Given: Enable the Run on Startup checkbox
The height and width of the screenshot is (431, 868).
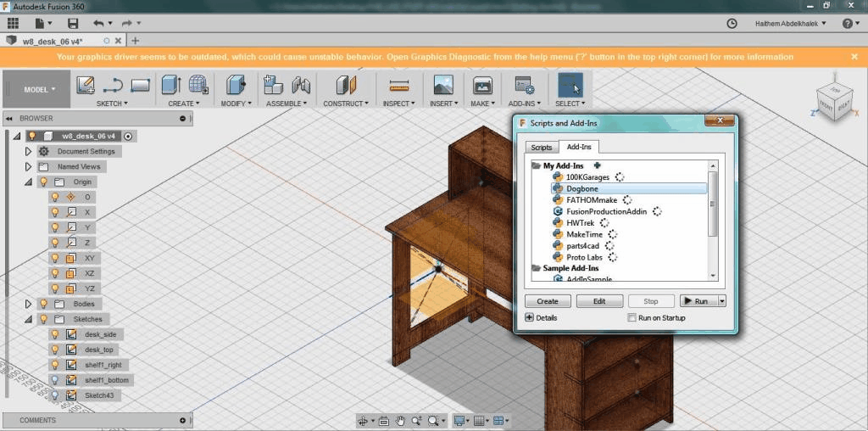Looking at the screenshot, I should [x=632, y=318].
